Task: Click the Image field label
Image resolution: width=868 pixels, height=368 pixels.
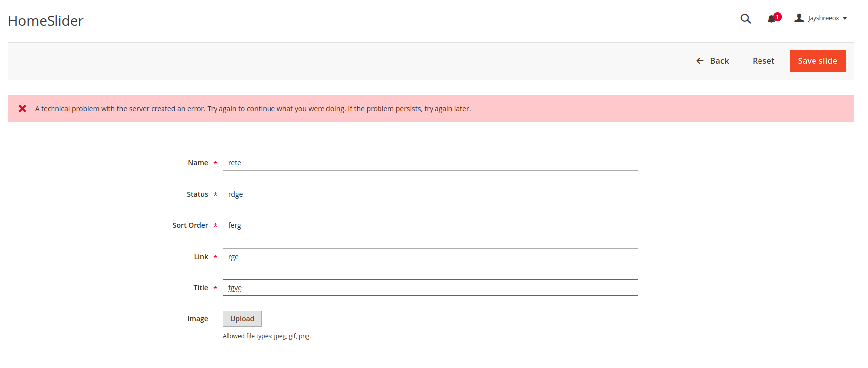Action: (x=197, y=319)
